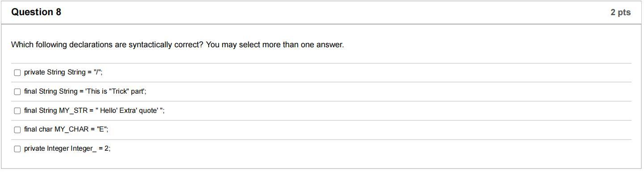Click the "E" literal in the fourth option
644x173 pixels.
[x=101, y=129]
